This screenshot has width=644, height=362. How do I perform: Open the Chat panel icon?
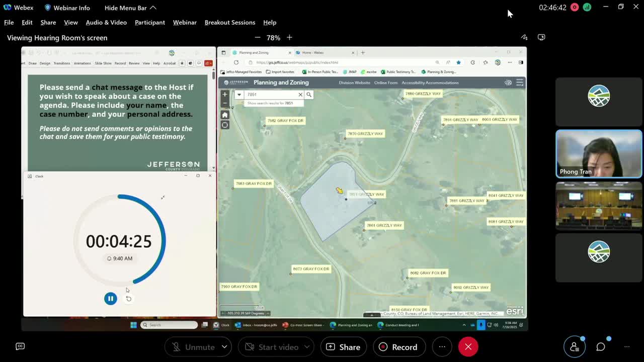click(x=601, y=346)
